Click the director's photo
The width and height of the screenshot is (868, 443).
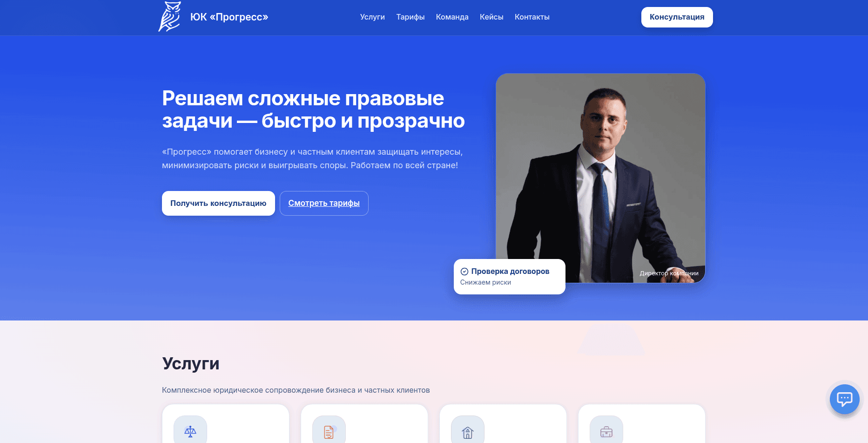pyautogui.click(x=600, y=178)
